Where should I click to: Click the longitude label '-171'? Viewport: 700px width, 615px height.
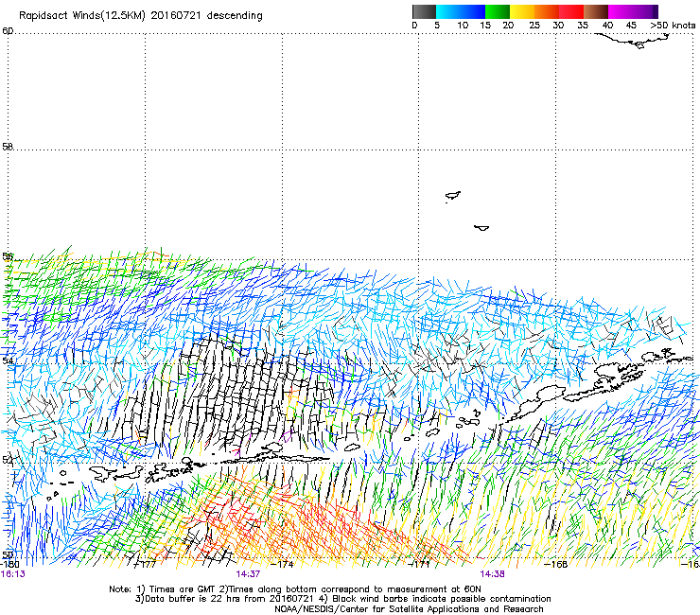pos(419,564)
